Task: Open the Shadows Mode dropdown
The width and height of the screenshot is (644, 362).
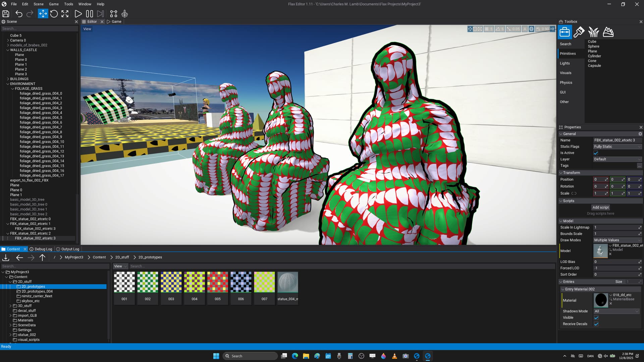Action: (616, 311)
